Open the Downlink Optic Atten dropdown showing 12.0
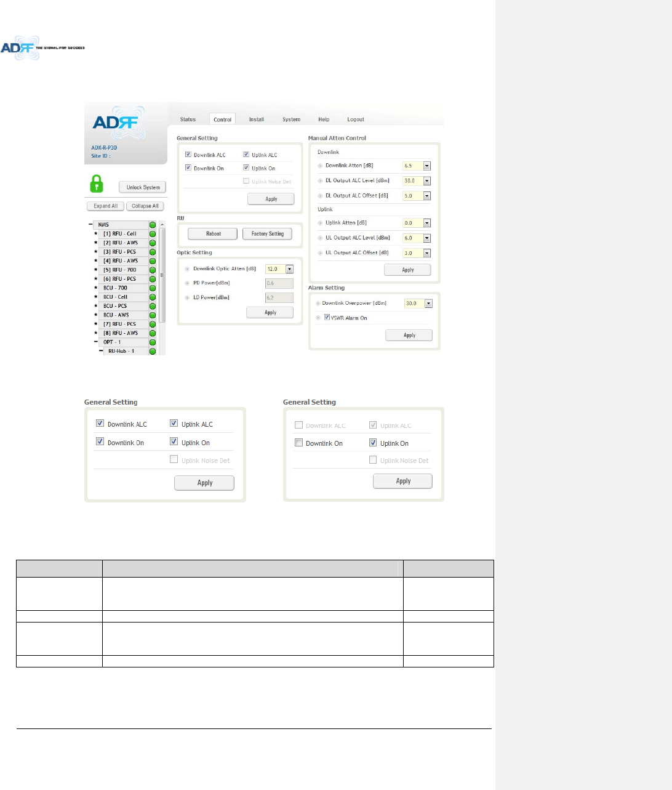Screen dimensions: 672x790 pyautogui.click(x=290, y=269)
